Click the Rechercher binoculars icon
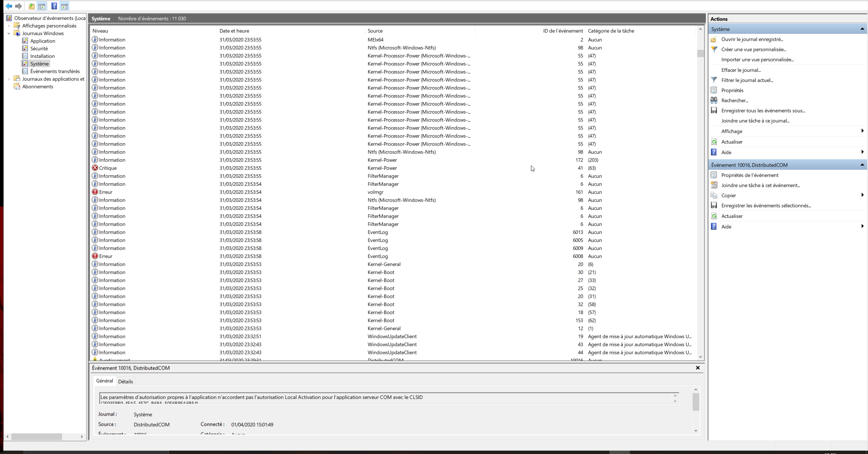This screenshot has width=868, height=454. point(714,100)
